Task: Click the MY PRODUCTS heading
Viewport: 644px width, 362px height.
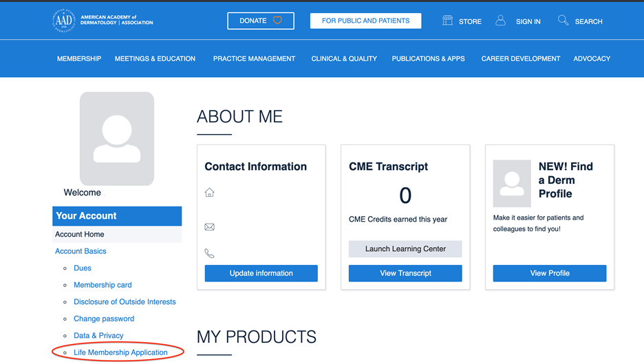Action: coord(256,337)
